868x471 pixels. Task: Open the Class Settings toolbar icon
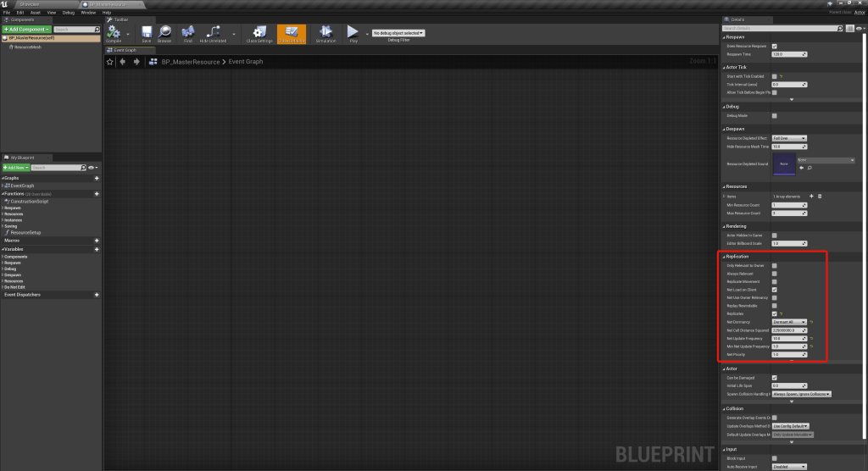(259, 32)
